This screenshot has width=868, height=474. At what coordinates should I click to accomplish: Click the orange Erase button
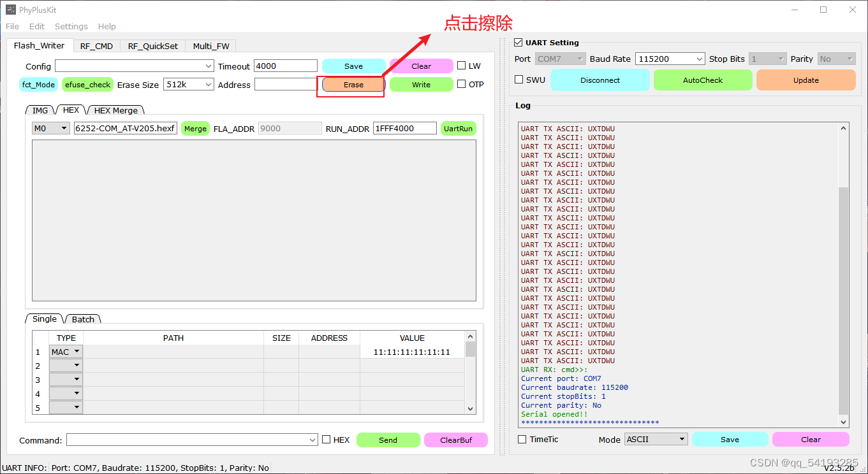(353, 85)
